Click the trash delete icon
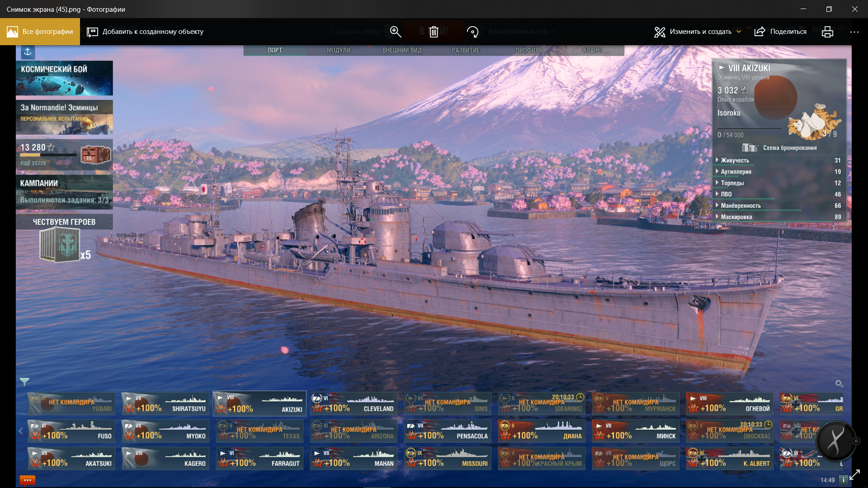 click(434, 32)
